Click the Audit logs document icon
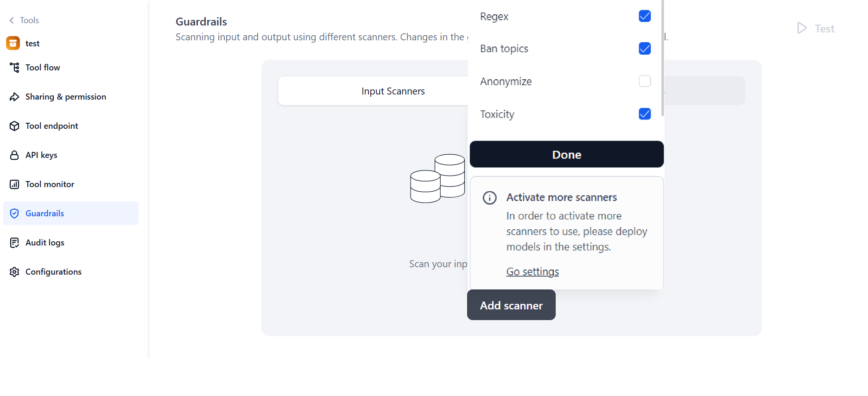The image size is (868, 396). (x=14, y=243)
